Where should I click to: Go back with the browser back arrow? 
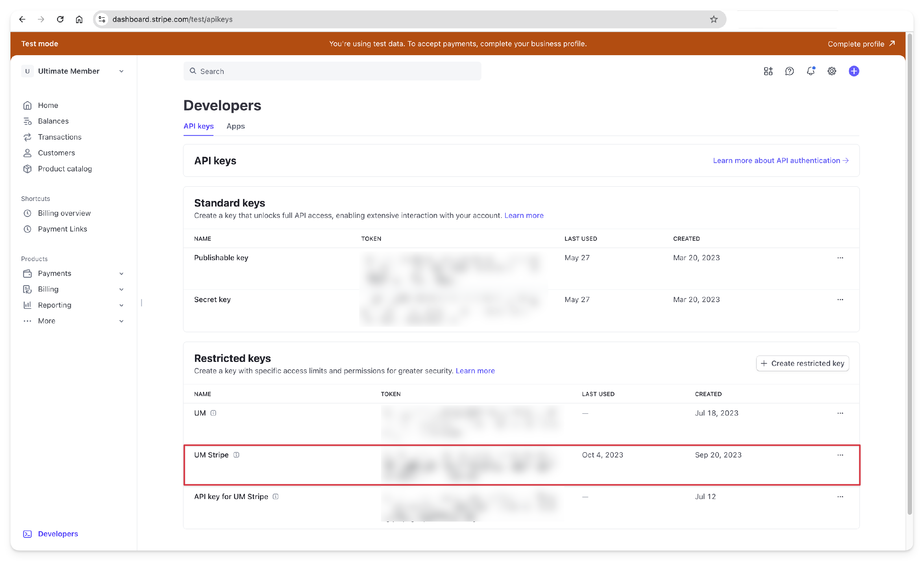[x=22, y=19]
